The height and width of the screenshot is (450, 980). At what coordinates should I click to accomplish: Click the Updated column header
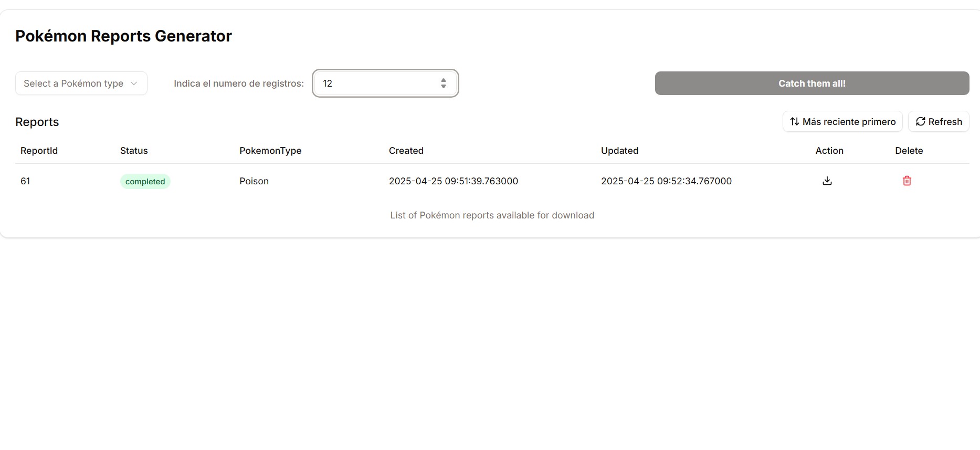[619, 151]
